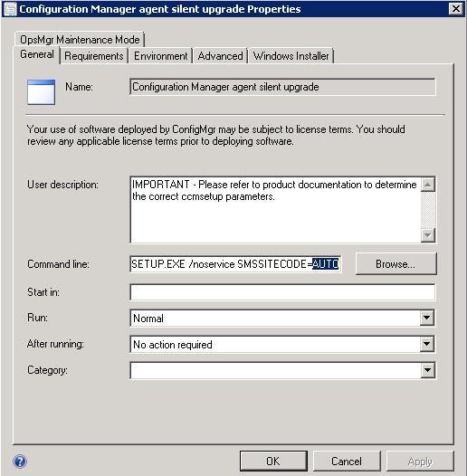
Task: Switch to the Requirements tab
Action: pos(94,56)
